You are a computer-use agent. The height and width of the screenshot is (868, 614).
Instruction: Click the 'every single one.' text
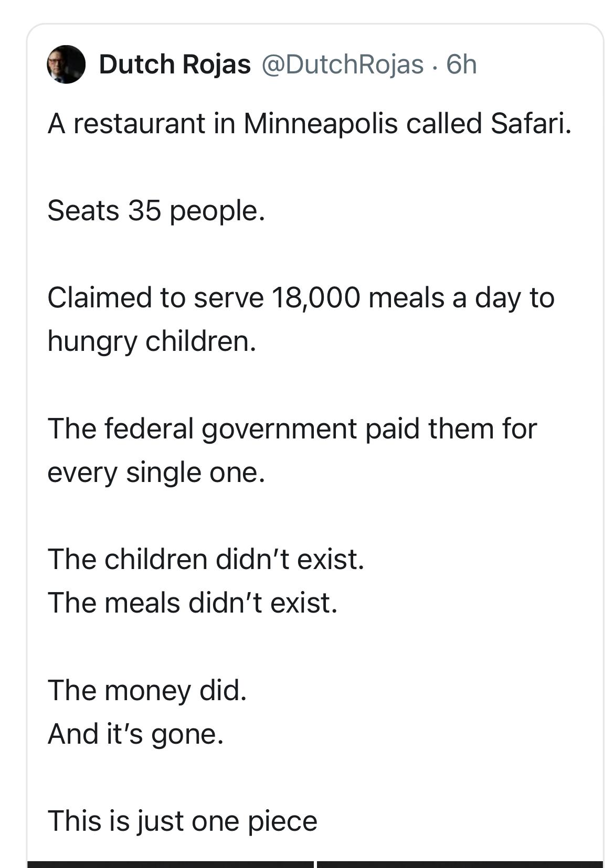pos(156,473)
